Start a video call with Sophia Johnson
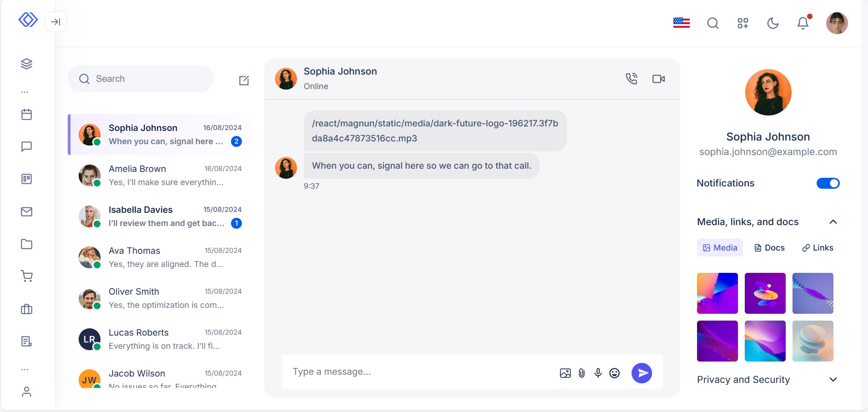The height and width of the screenshot is (412, 868). pos(658,78)
